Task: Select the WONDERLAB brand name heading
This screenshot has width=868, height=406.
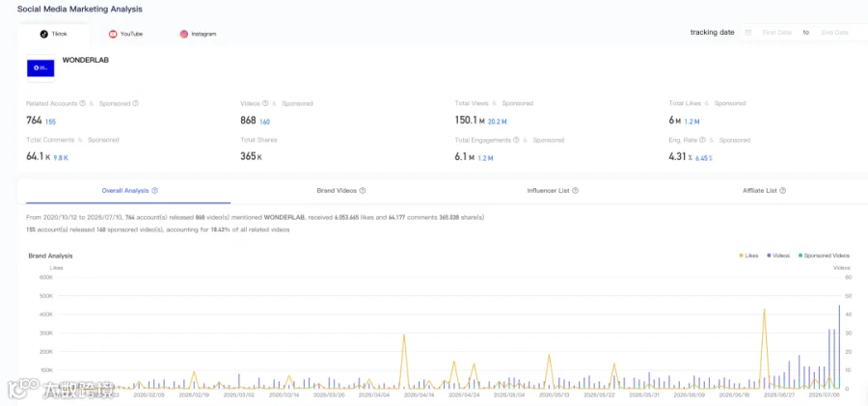Action: pos(85,60)
